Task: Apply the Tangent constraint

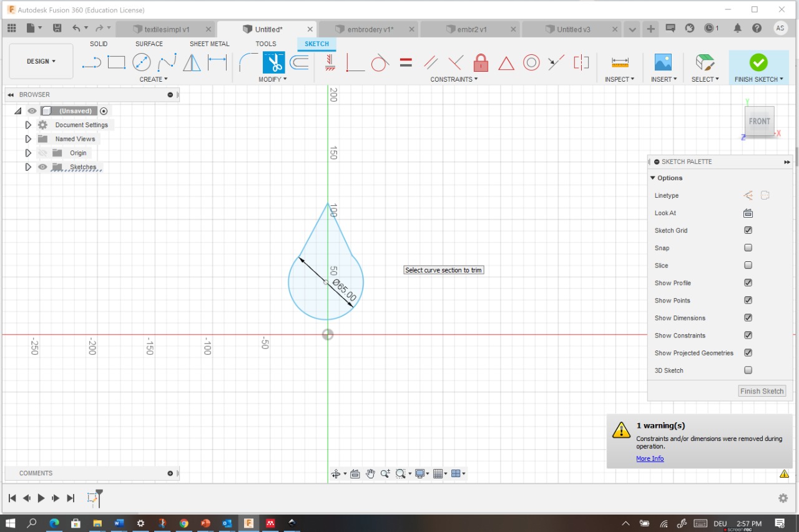Action: coord(380,62)
